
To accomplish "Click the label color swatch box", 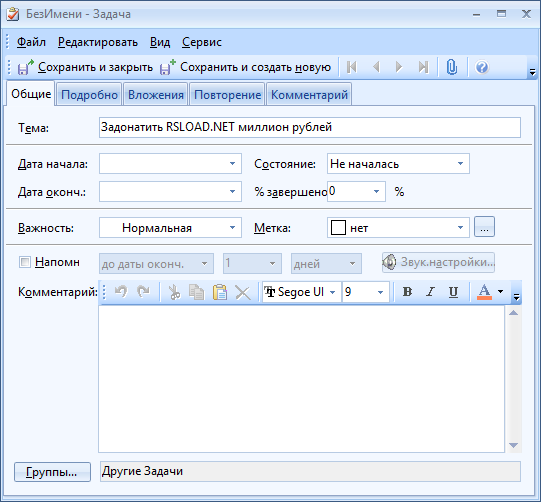I will pos(338,227).
